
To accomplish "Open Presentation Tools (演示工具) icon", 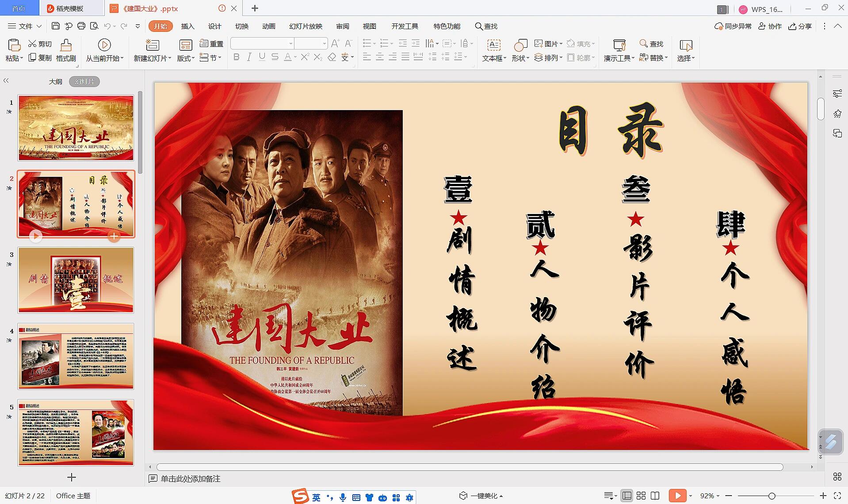I will pyautogui.click(x=619, y=45).
